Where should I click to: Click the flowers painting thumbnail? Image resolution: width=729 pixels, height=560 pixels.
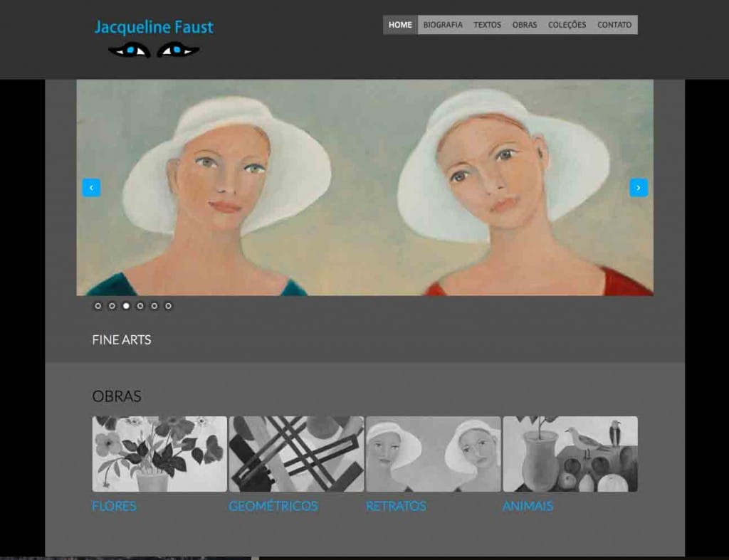coord(159,454)
